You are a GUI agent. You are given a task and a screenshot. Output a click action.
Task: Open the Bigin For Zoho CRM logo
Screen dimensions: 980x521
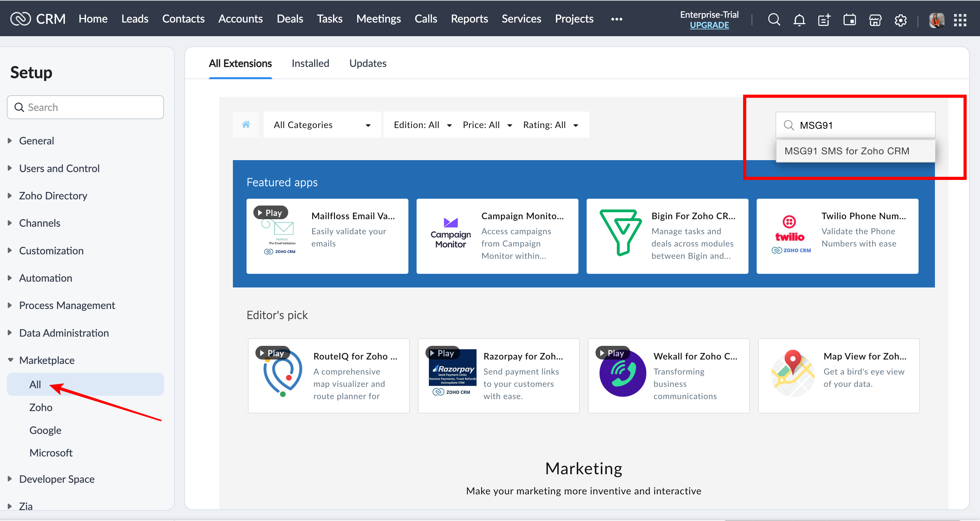pyautogui.click(x=620, y=233)
